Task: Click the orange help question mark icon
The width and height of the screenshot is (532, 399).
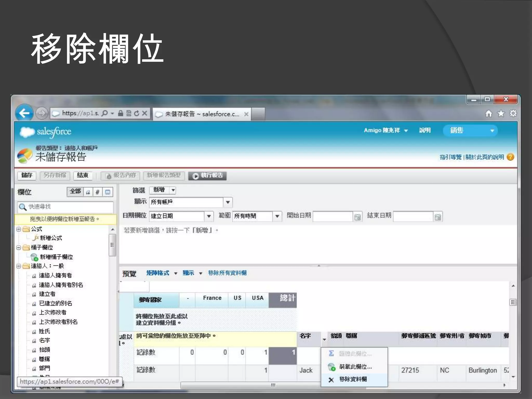Action: (x=510, y=157)
